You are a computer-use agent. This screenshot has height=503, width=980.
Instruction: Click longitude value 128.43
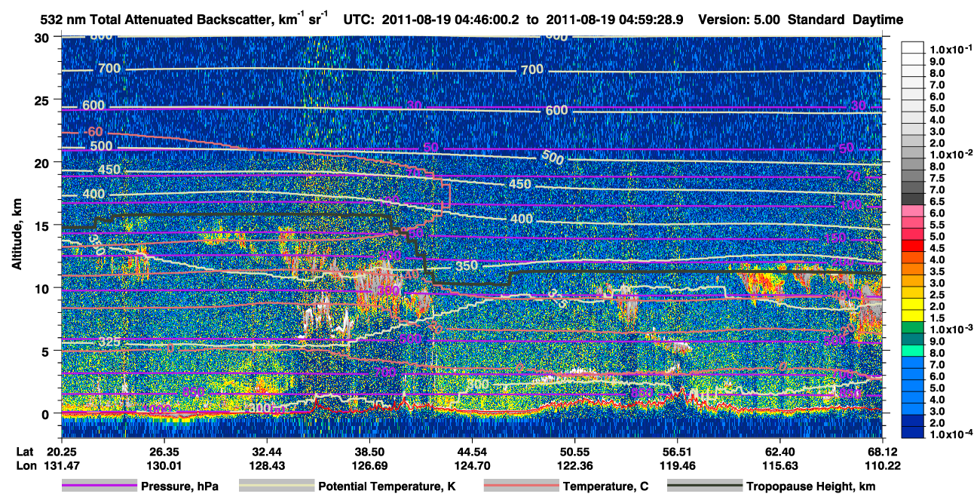click(265, 465)
